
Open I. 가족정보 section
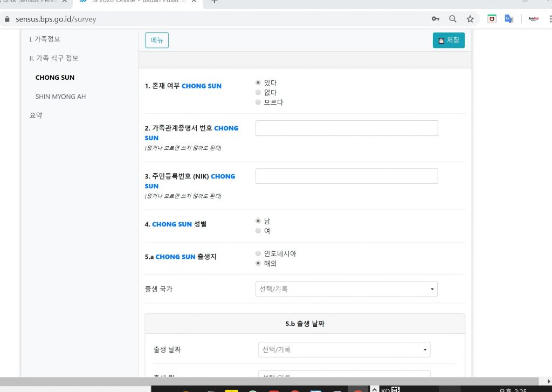pos(45,39)
